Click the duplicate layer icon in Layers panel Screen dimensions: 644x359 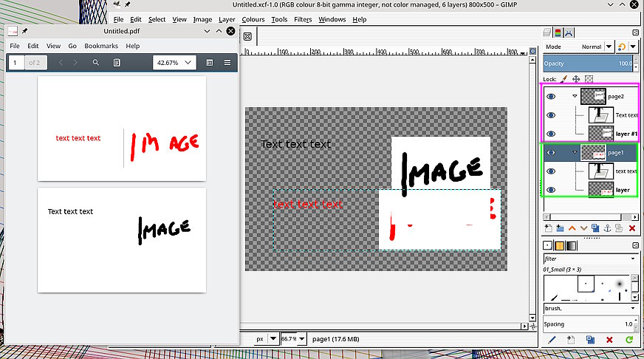595,228
